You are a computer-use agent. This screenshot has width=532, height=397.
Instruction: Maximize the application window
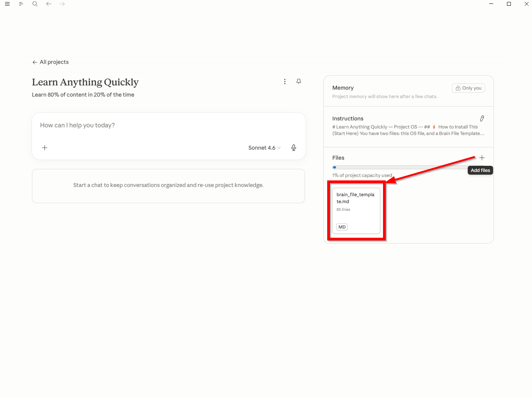point(509,4)
